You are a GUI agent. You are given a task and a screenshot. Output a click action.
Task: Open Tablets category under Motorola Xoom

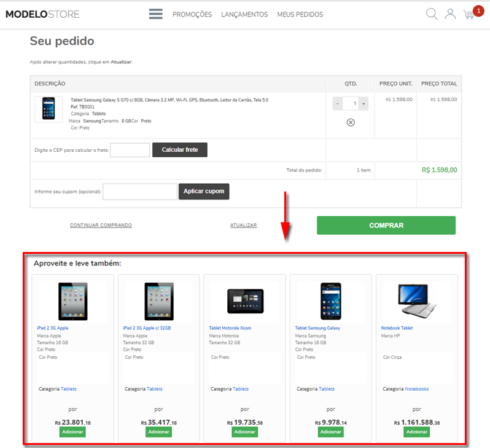click(x=241, y=389)
